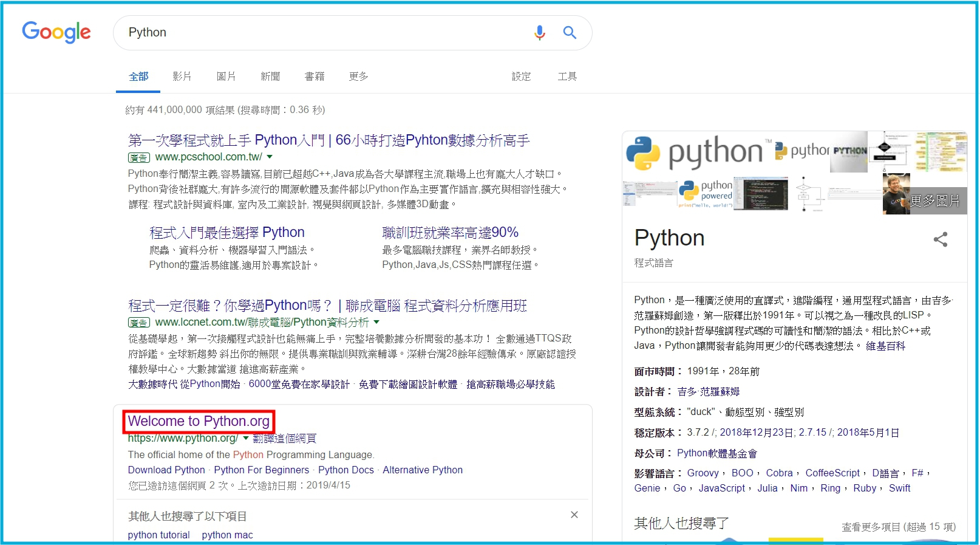
Task: Open https://www.python.org/ URL link
Action: 183,438
